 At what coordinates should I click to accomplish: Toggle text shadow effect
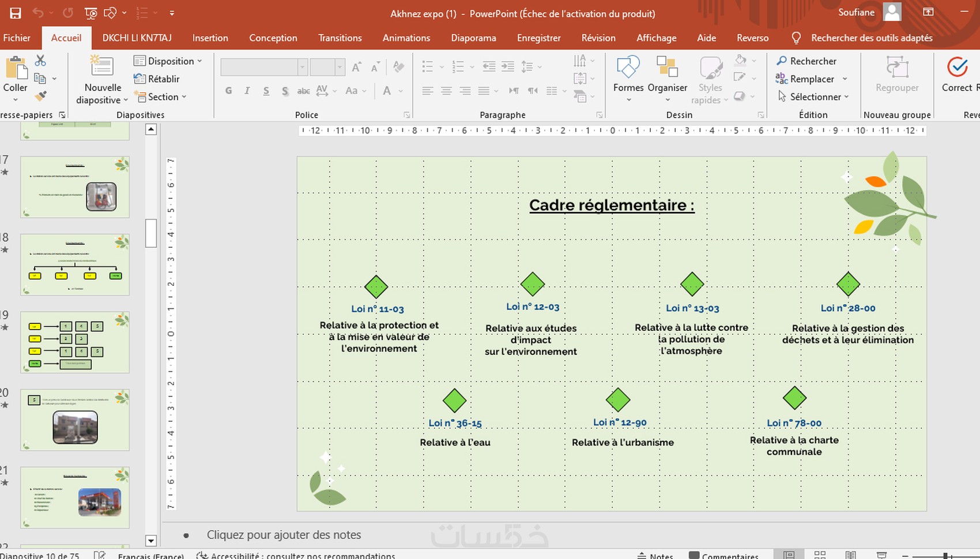point(285,91)
